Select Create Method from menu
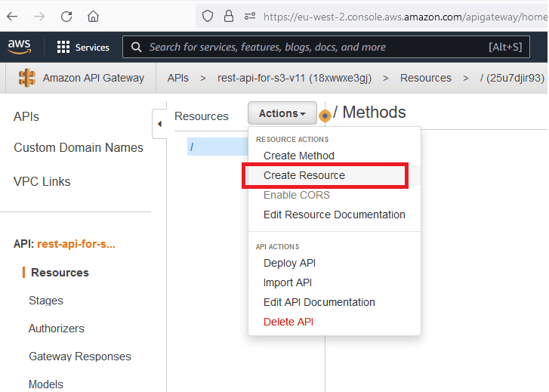 298,156
